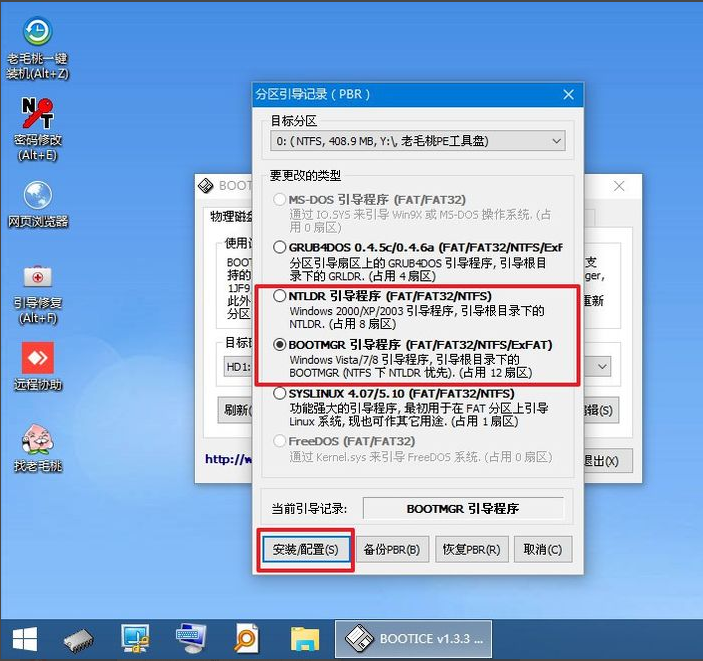Click the 安装/配置(S) button

[x=306, y=549]
